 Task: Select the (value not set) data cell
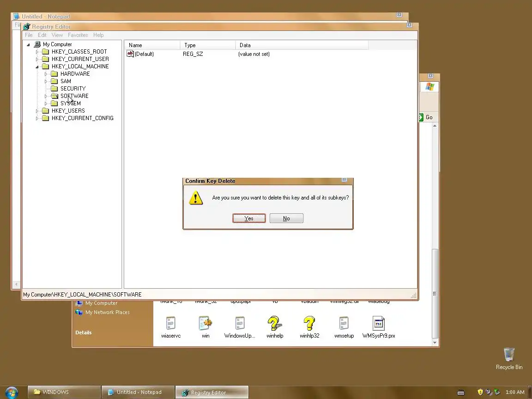pyautogui.click(x=254, y=54)
